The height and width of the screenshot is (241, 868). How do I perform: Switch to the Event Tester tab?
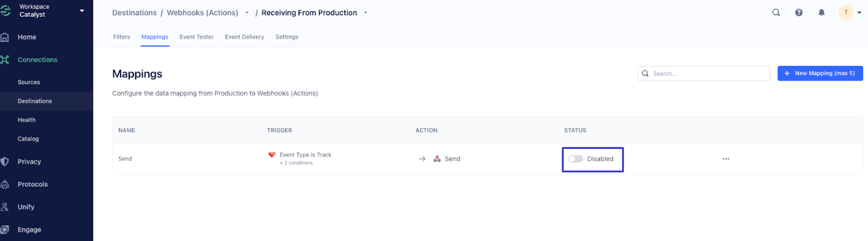(196, 37)
